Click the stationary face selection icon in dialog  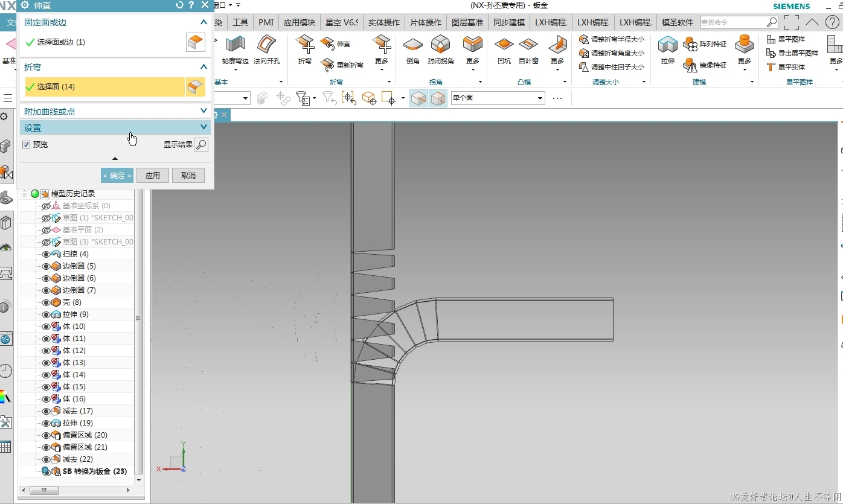click(196, 42)
